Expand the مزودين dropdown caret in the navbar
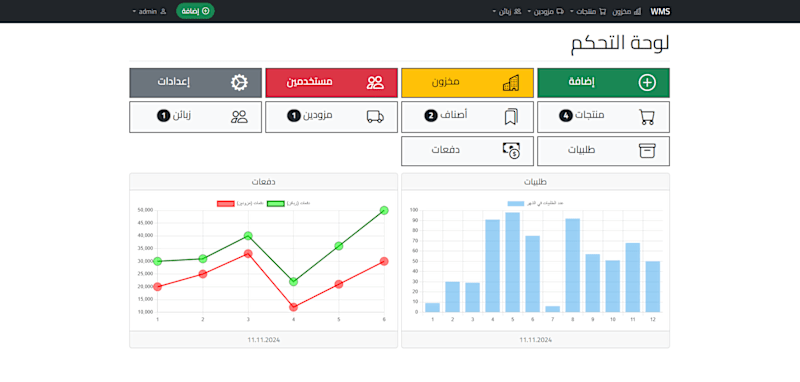 coord(530,11)
